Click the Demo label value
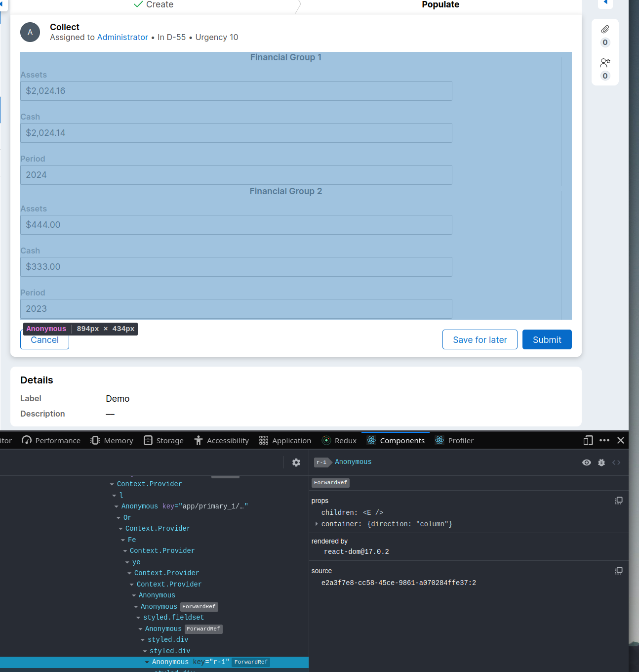 (x=118, y=399)
